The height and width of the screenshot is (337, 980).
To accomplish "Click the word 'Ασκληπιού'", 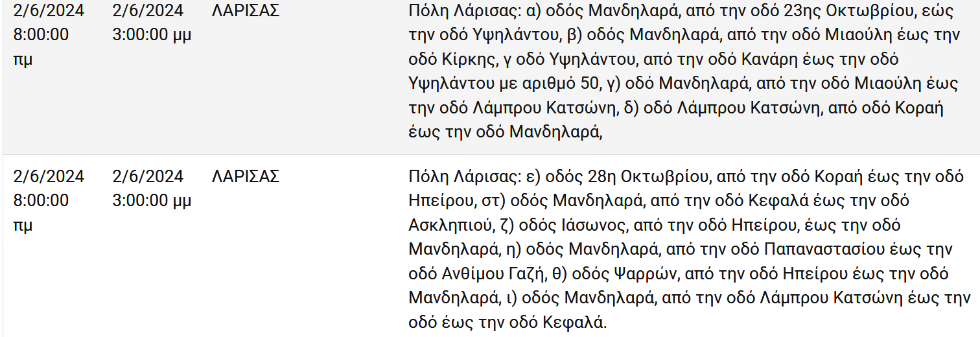I will point(450,224).
